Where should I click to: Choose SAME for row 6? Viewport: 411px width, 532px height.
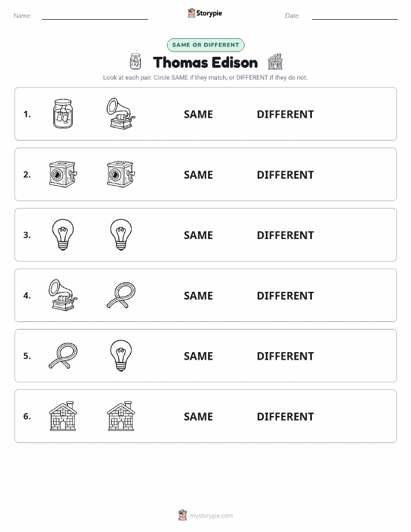click(x=198, y=417)
